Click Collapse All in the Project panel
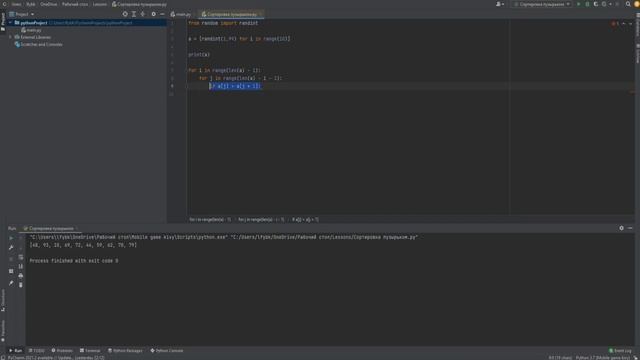Screen dimensions: 640x360 [x=143, y=14]
